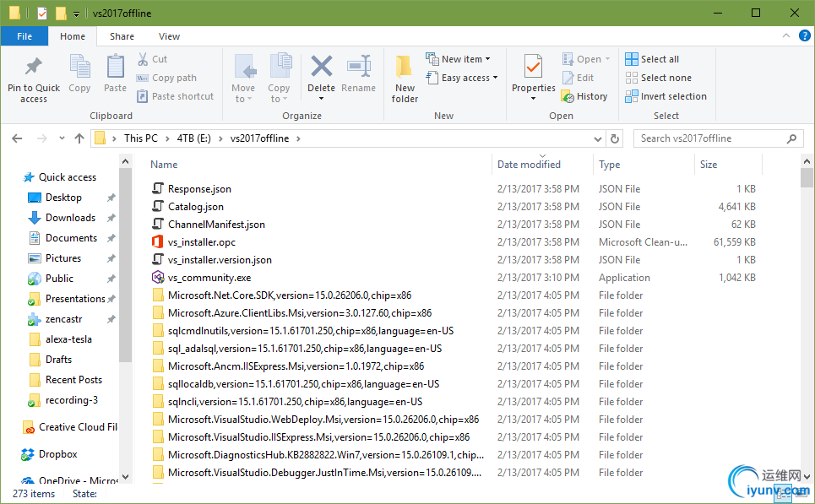The width and height of the screenshot is (815, 504).
Task: Go up one folder level arrow
Action: [79, 138]
